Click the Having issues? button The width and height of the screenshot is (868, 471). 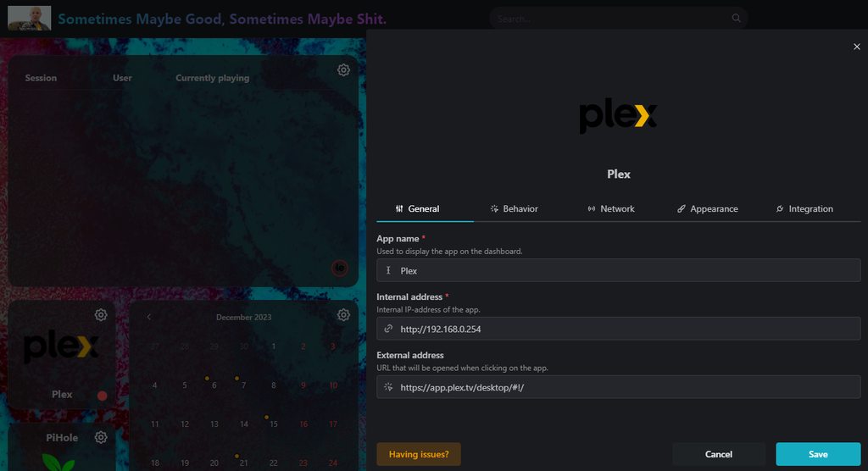[x=418, y=454]
